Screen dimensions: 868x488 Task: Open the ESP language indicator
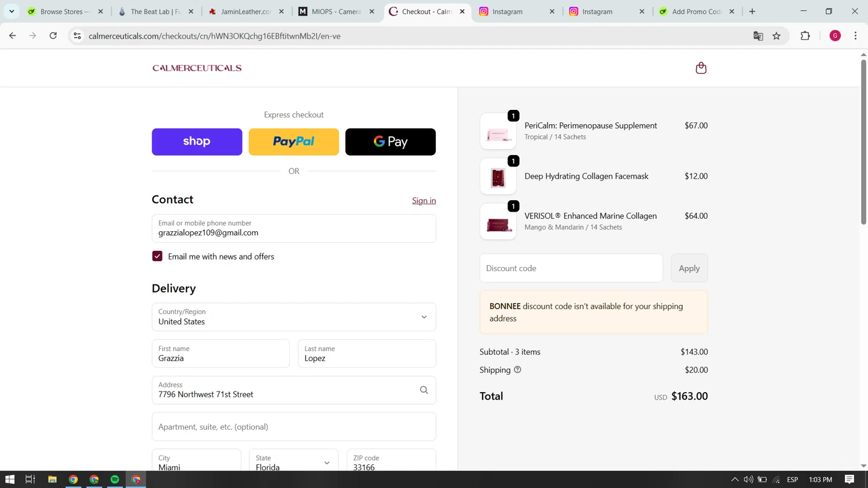[793, 479]
